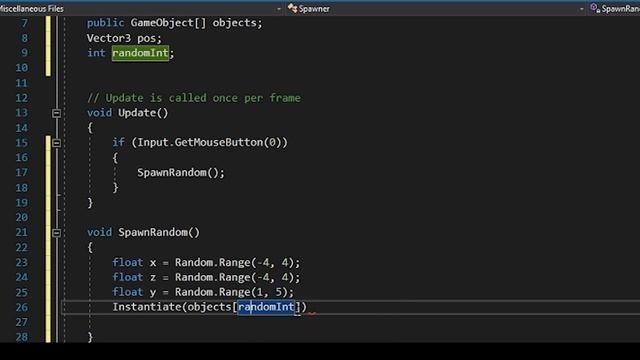Collapse the SpawnRandom() method outline box
Viewport: 640px width, 360px height.
56,233
